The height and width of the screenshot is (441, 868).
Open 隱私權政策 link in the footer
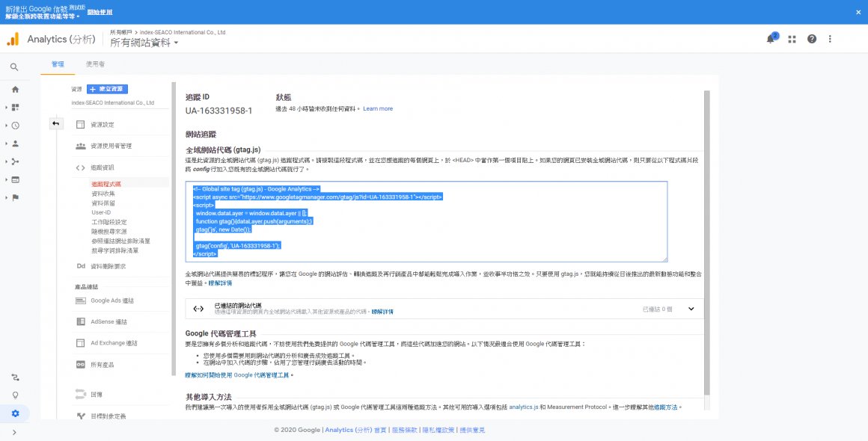click(438, 430)
